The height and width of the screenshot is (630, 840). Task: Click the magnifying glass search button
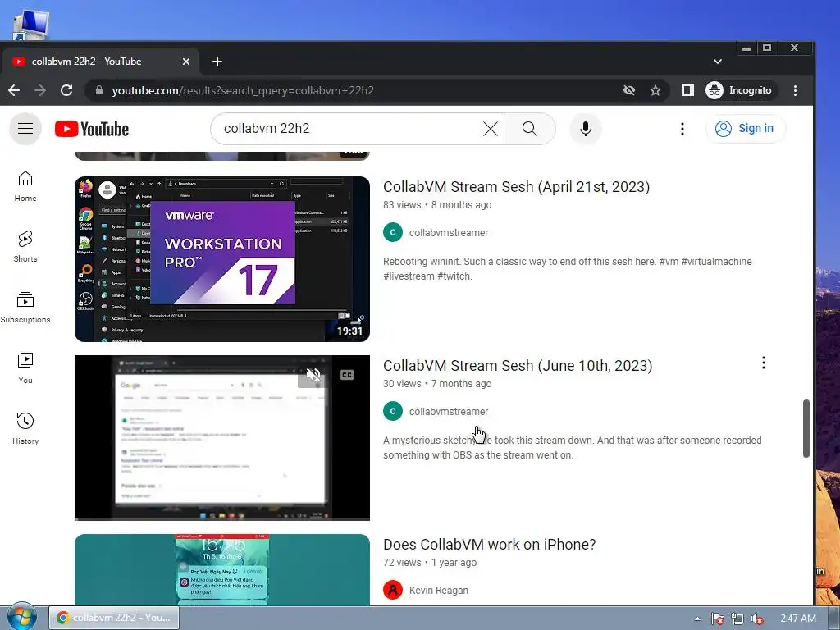[x=529, y=129]
